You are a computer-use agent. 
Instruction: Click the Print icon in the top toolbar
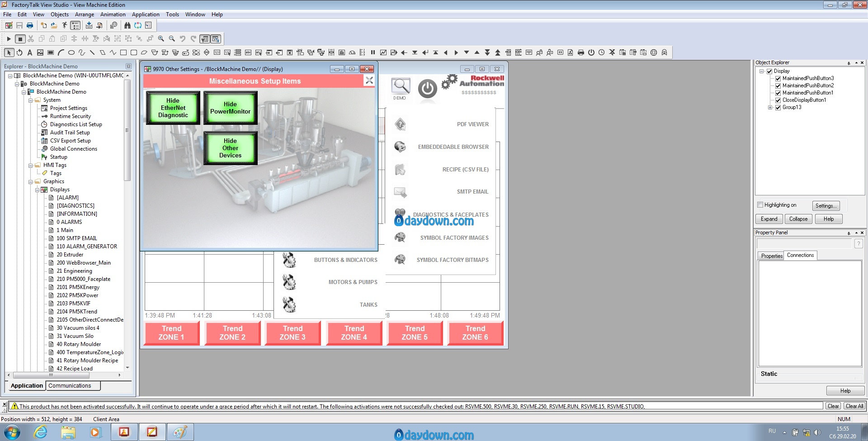point(30,25)
